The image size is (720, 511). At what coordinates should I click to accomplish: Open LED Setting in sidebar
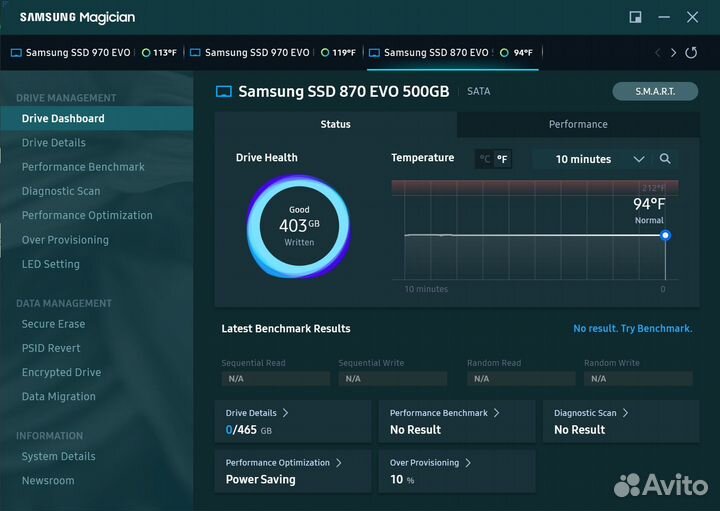pyautogui.click(x=51, y=264)
